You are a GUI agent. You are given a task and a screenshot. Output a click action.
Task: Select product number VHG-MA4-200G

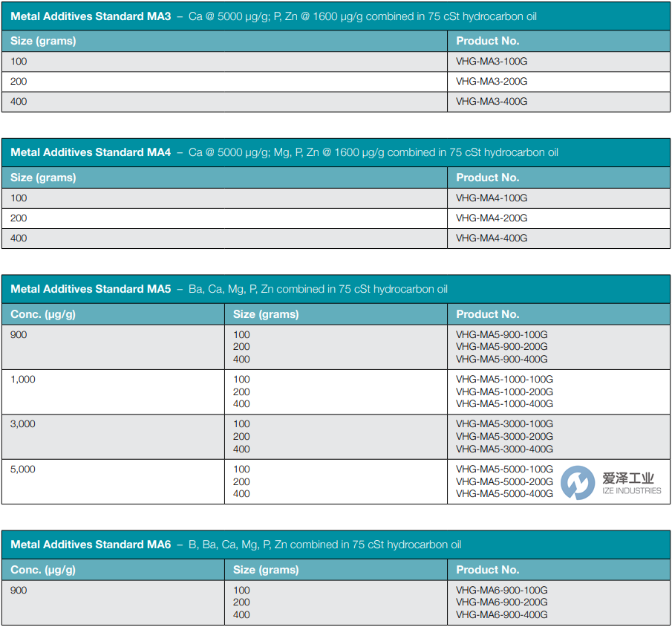tap(492, 218)
